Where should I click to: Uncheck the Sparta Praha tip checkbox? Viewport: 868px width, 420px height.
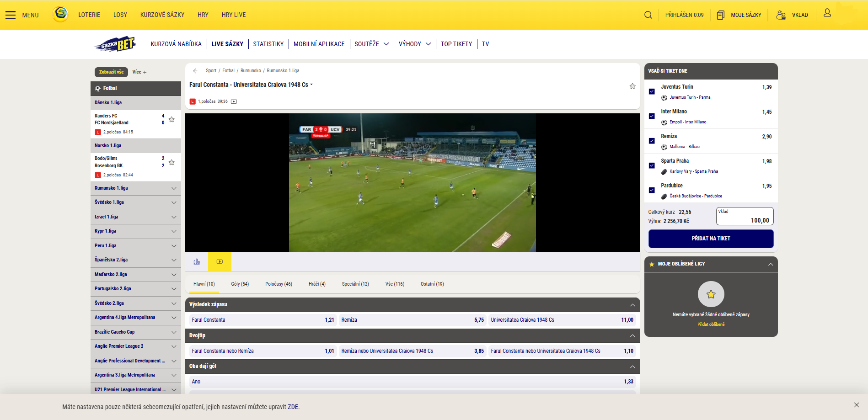coord(652,165)
